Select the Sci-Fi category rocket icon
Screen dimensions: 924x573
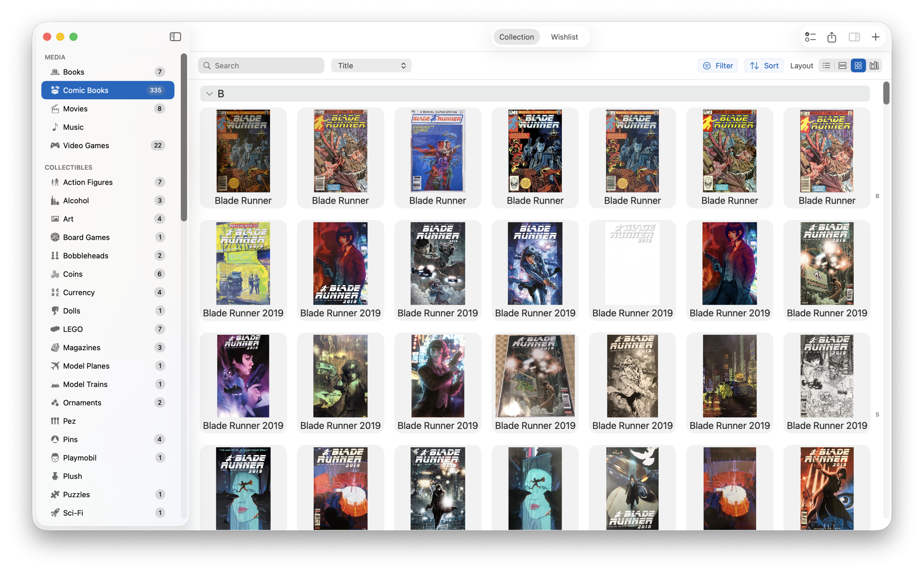pyautogui.click(x=55, y=513)
